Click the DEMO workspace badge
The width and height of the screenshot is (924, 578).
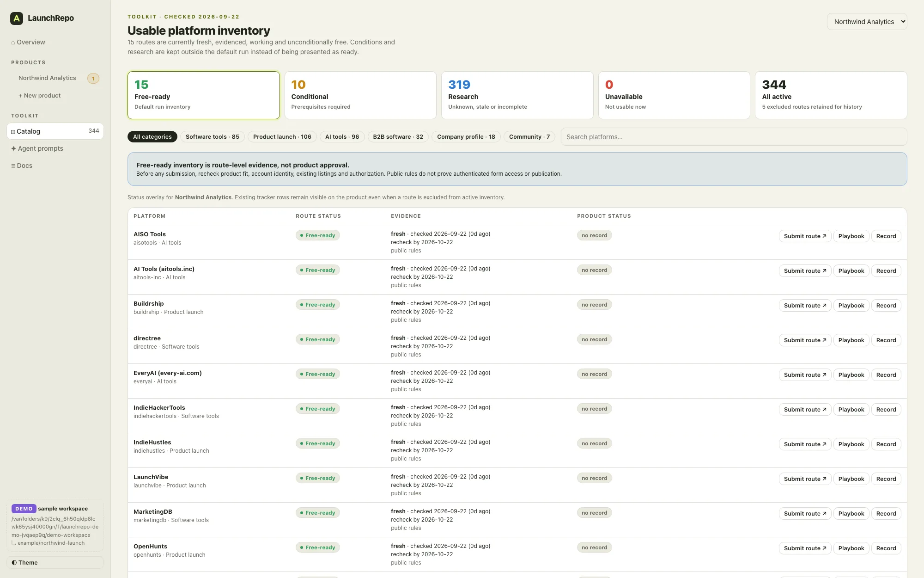[x=24, y=509]
